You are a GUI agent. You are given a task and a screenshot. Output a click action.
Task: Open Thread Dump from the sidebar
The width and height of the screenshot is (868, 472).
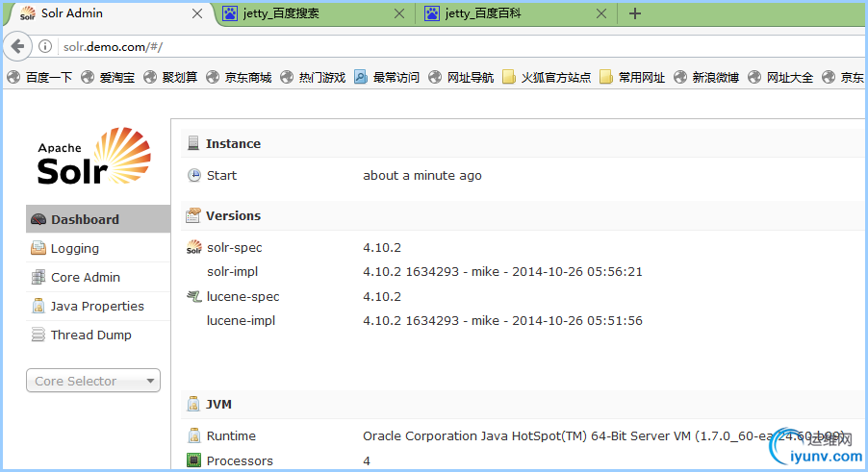(x=98, y=335)
